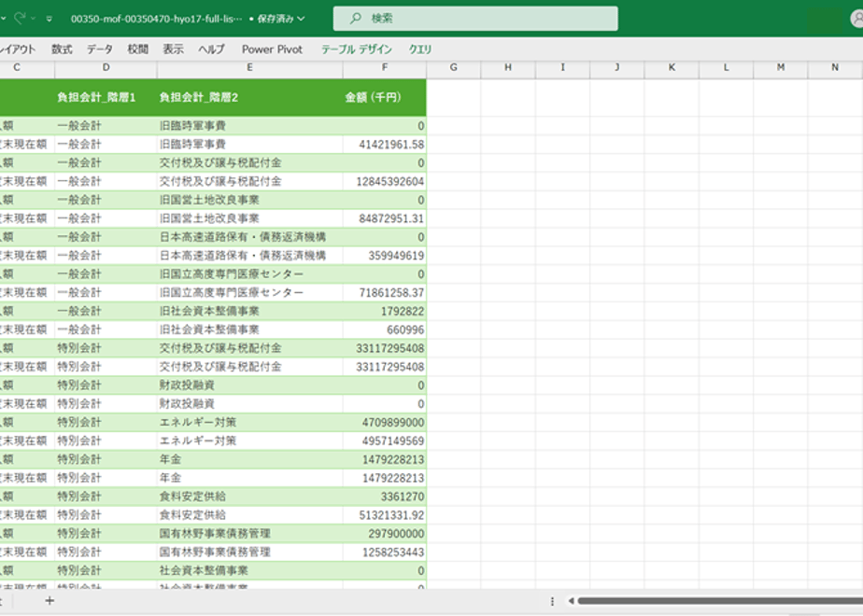Select cell with value 4957149569

click(384, 441)
